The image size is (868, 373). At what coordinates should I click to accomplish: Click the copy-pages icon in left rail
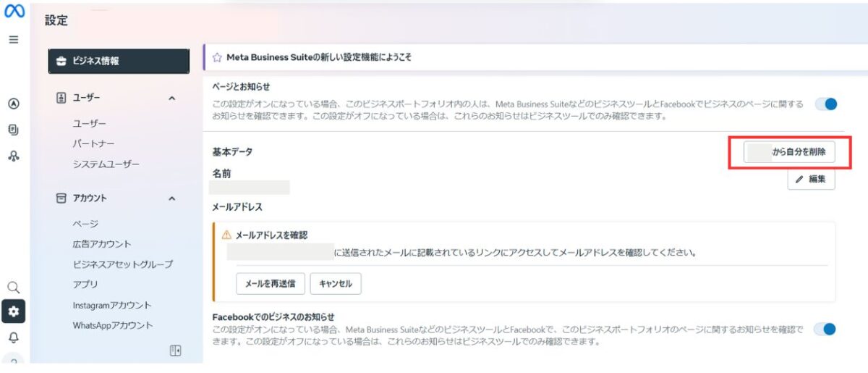pyautogui.click(x=14, y=130)
